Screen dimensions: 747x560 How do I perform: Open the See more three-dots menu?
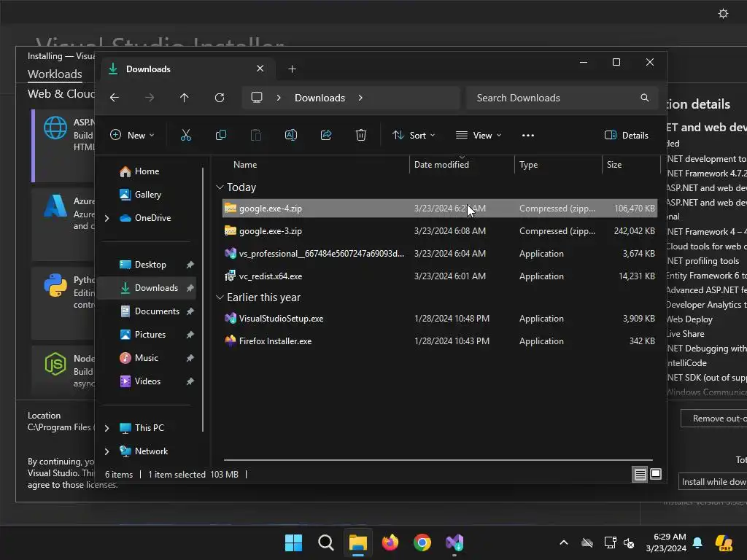pos(528,135)
